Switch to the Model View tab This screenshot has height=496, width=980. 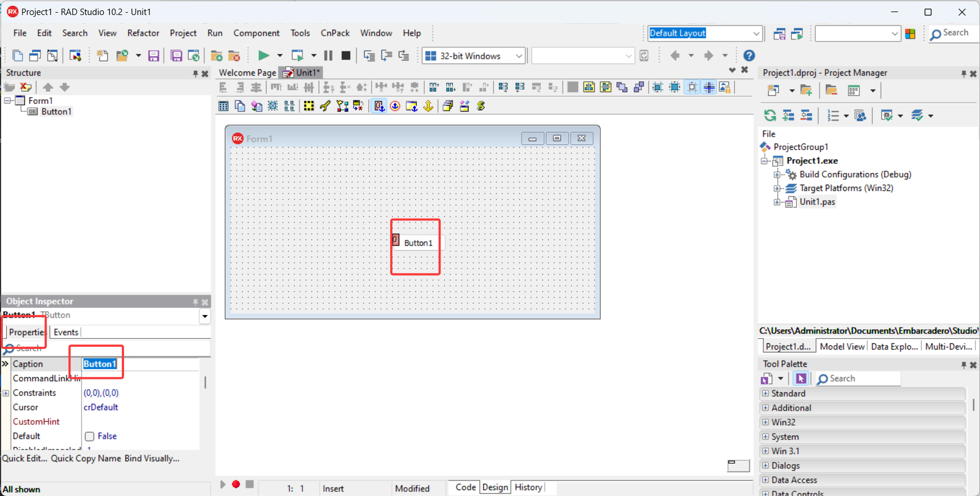[x=842, y=347]
